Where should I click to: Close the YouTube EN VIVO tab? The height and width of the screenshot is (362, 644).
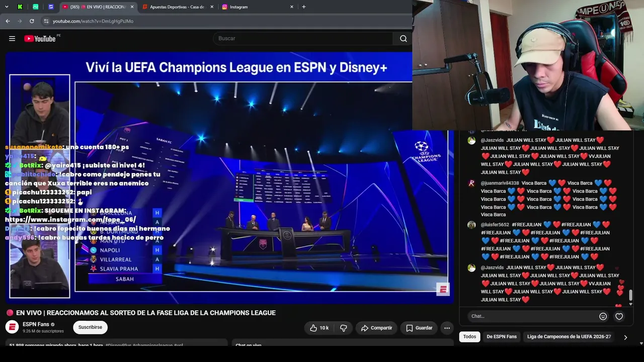[x=132, y=7]
